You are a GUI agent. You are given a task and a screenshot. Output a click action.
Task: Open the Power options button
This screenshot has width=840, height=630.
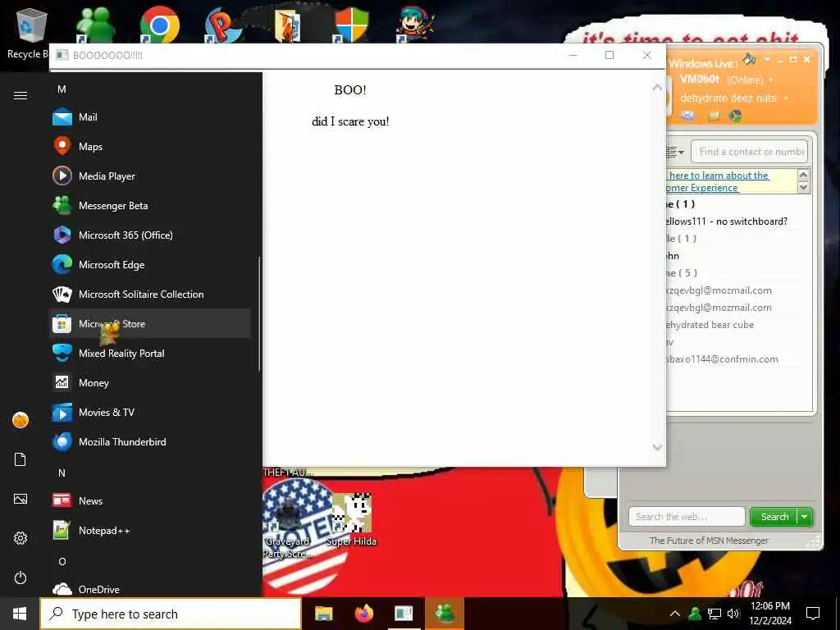21,577
